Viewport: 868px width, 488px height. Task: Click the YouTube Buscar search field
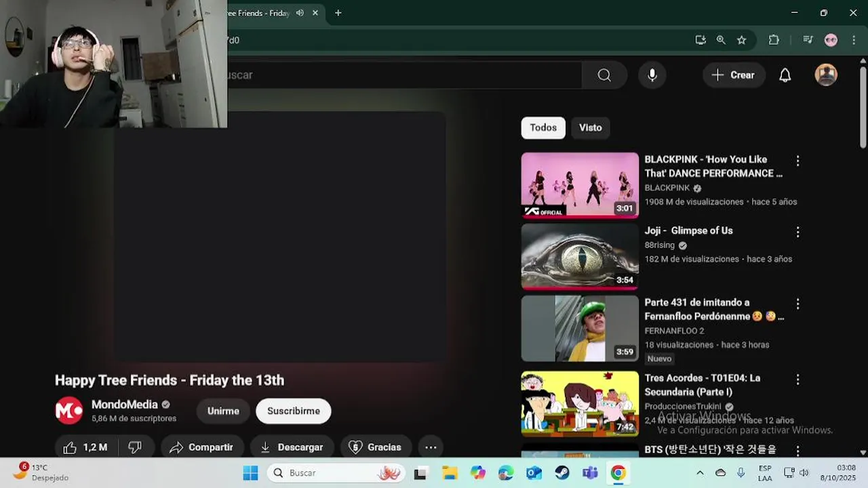[404, 75]
